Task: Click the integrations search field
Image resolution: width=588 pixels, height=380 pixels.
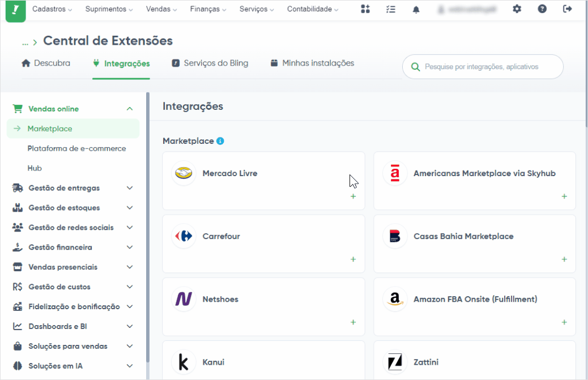Action: tap(483, 67)
